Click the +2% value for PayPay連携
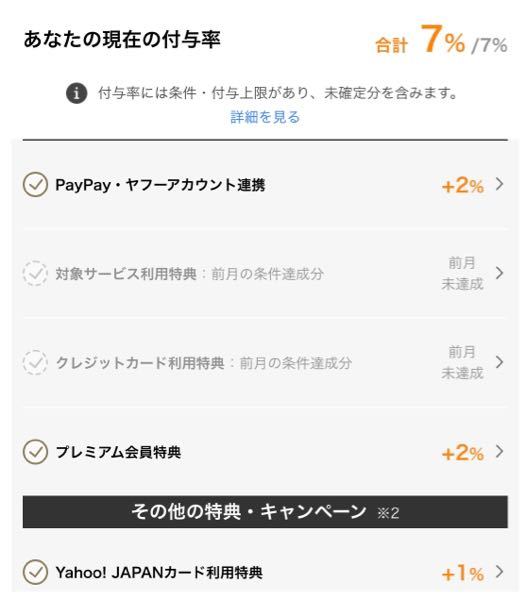The width and height of the screenshot is (527, 600). click(x=463, y=186)
